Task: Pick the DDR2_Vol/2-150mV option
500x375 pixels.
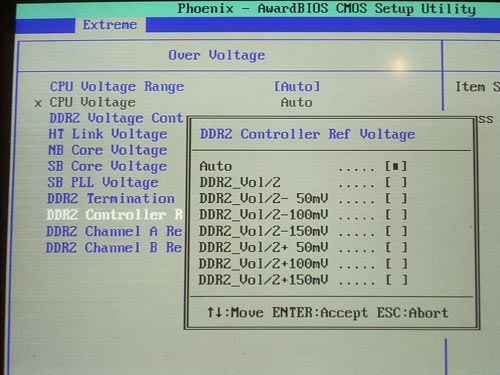Action: (303, 231)
